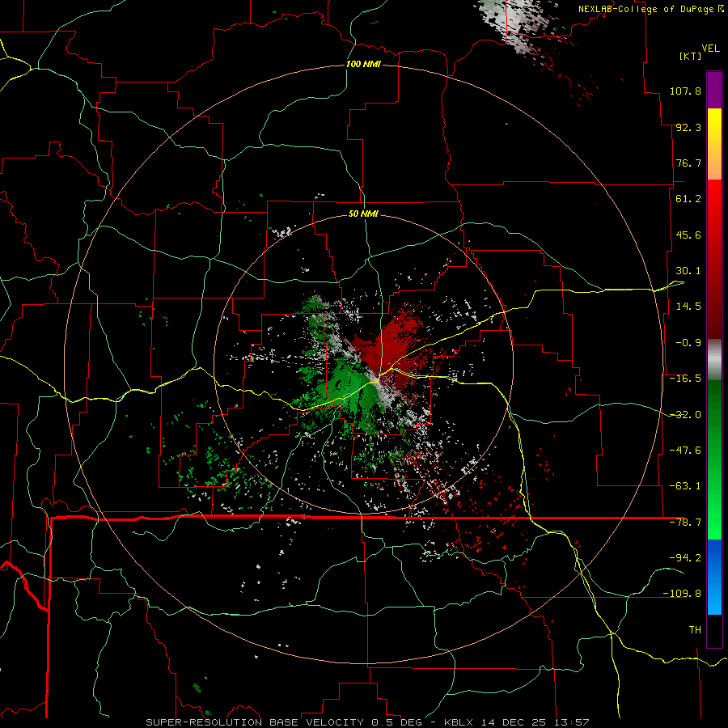
Task: Select the -78.7 value on velocity scale
Action: click(x=685, y=523)
